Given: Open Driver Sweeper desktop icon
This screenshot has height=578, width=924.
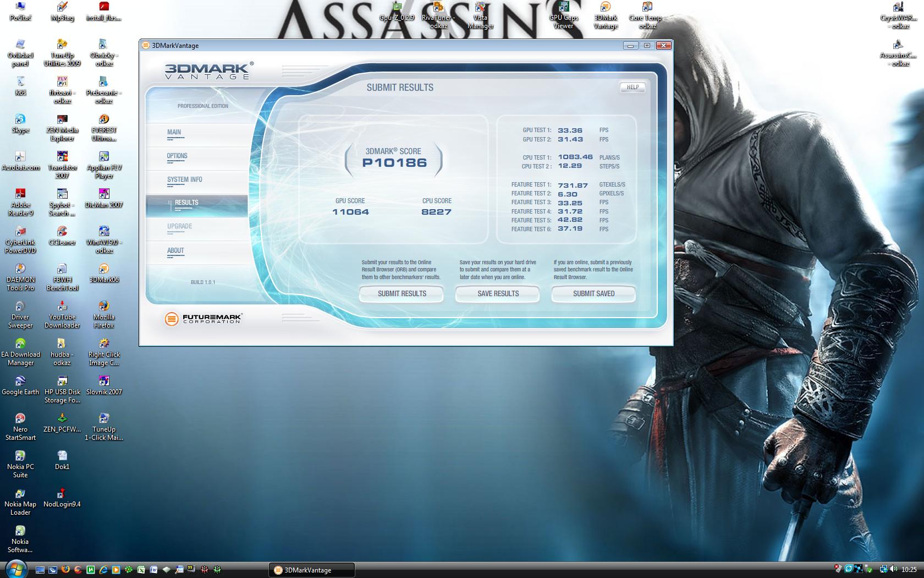Looking at the screenshot, I should click(x=20, y=315).
